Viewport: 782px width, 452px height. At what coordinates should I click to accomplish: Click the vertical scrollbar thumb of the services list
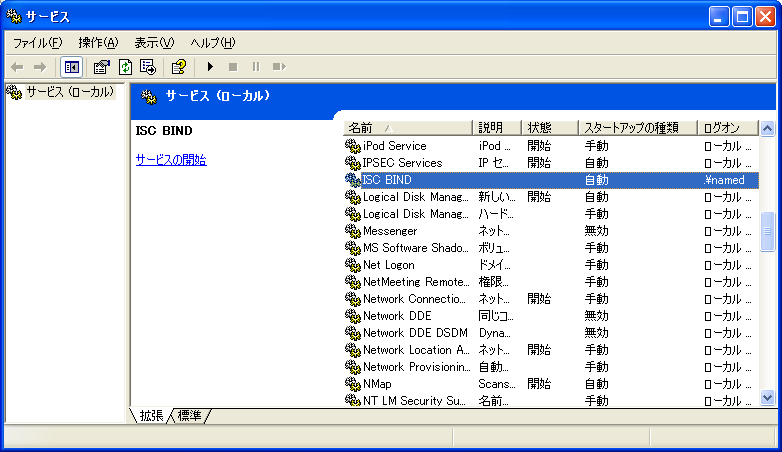[x=767, y=231]
